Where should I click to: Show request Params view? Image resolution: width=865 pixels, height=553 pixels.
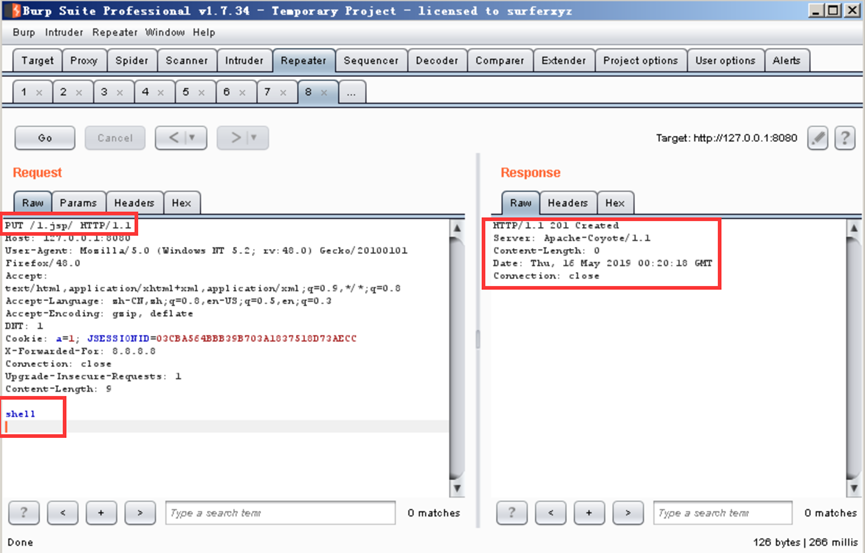click(78, 203)
